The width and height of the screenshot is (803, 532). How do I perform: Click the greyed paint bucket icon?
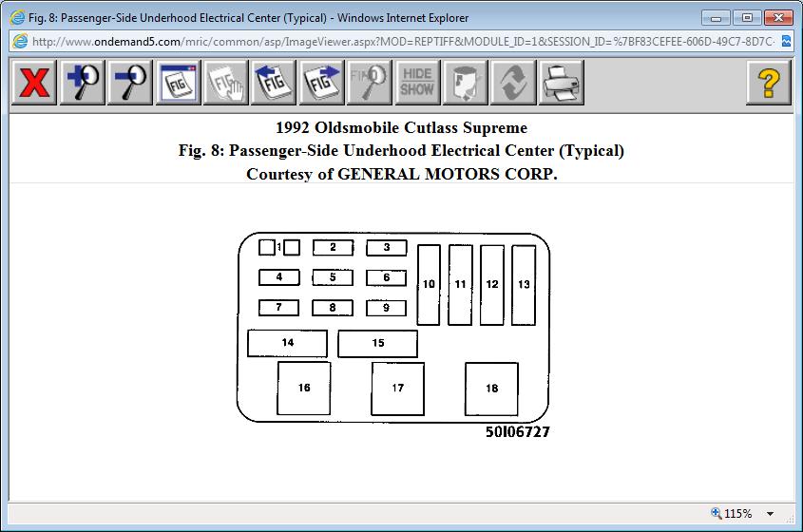[465, 83]
